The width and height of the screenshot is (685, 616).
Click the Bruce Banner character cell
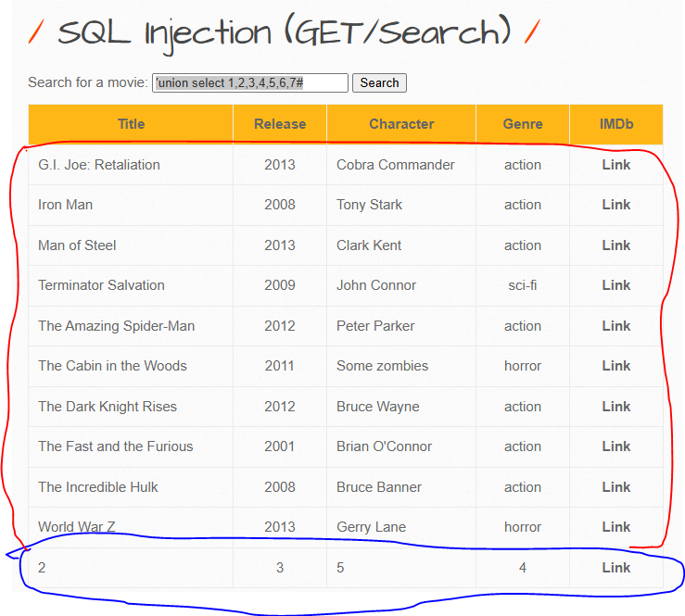401,487
